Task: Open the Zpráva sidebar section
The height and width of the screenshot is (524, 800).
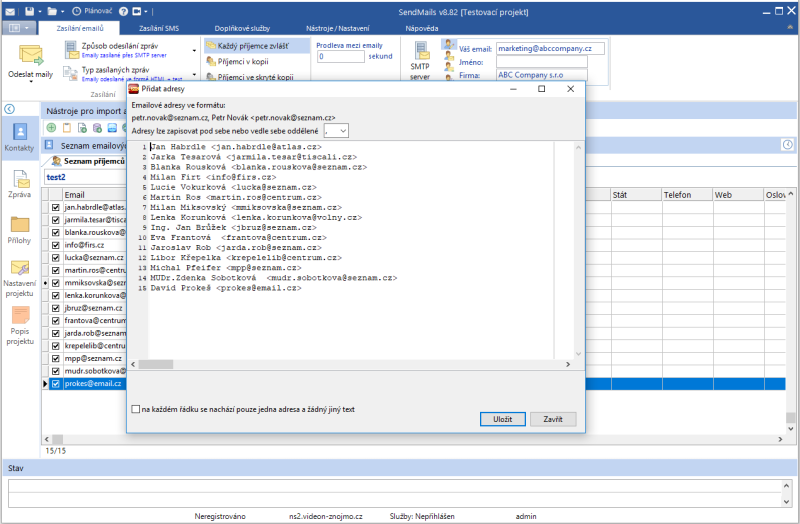Action: pyautogui.click(x=19, y=185)
